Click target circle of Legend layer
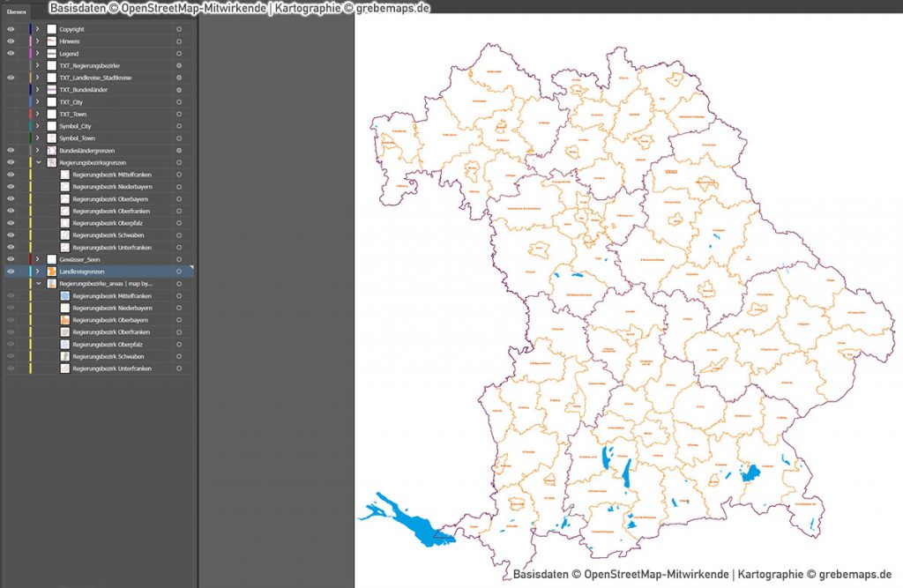This screenshot has width=903, height=588. 179,54
